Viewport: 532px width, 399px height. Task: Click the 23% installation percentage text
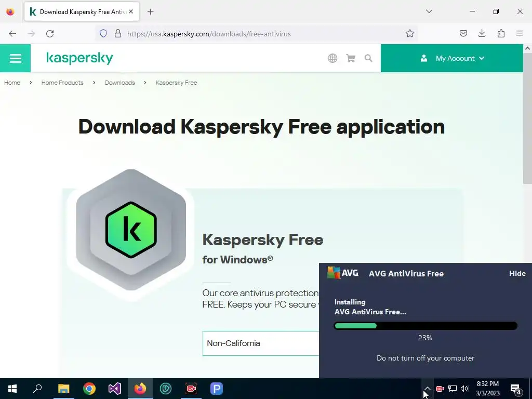[x=425, y=338]
